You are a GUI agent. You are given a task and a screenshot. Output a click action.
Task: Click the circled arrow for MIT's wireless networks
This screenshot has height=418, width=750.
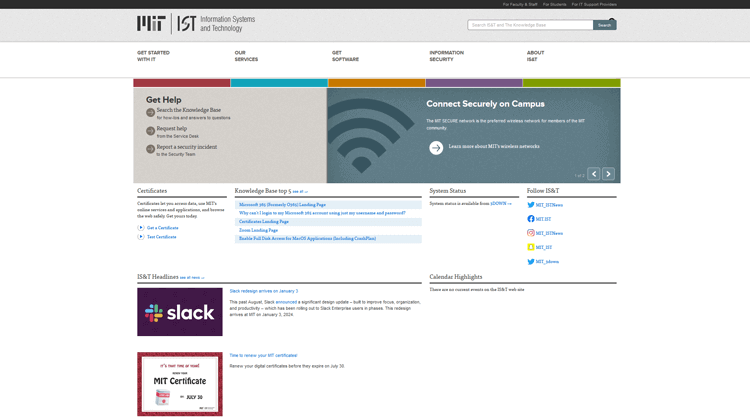436,147
